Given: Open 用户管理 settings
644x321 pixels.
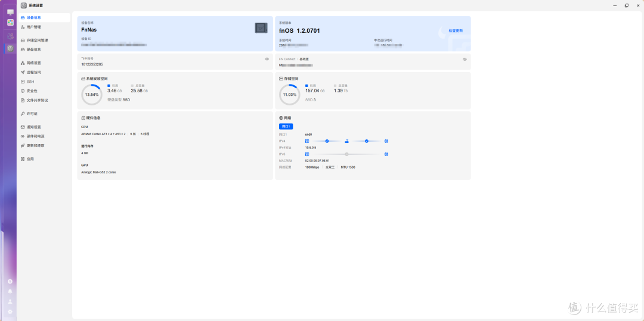Looking at the screenshot, I should click(44, 27).
